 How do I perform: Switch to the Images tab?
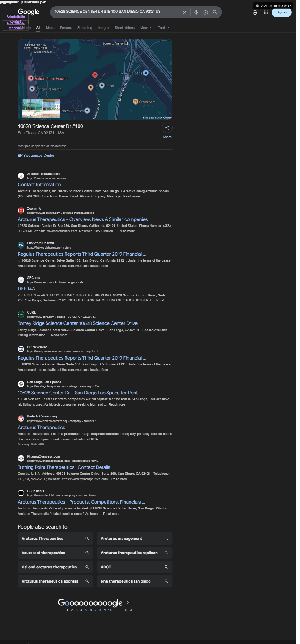tap(103, 28)
